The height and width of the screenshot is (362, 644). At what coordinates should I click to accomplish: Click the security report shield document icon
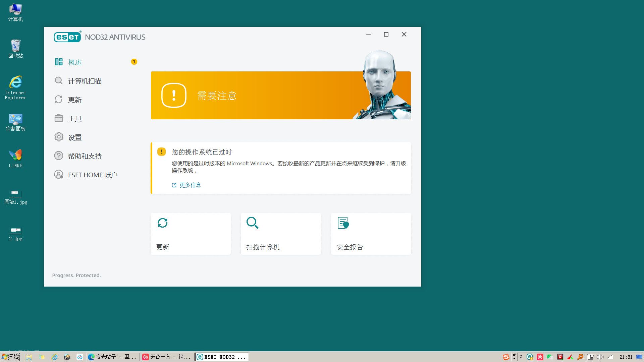[x=343, y=223]
